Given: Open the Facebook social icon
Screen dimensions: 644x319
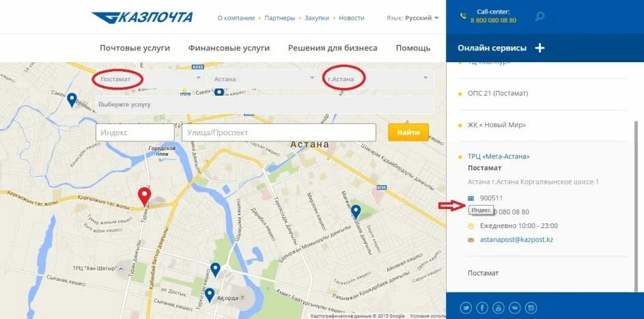Looking at the screenshot, I should click(x=481, y=307).
